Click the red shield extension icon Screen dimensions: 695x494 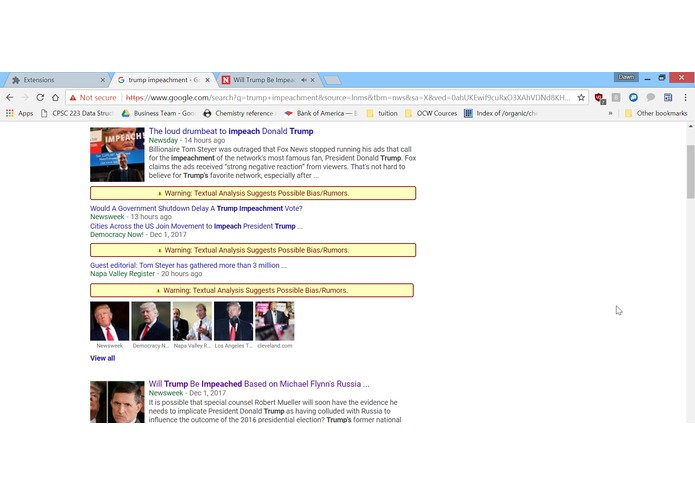point(599,98)
